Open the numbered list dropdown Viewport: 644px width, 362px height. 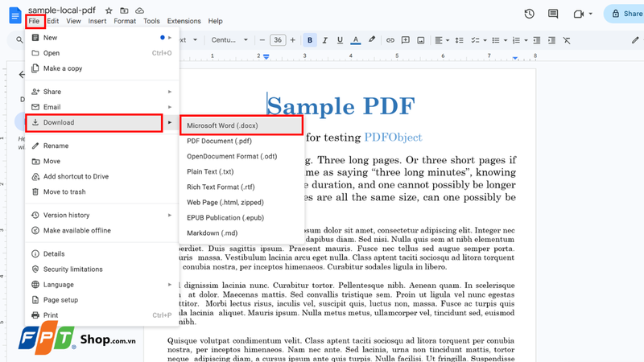(x=520, y=40)
